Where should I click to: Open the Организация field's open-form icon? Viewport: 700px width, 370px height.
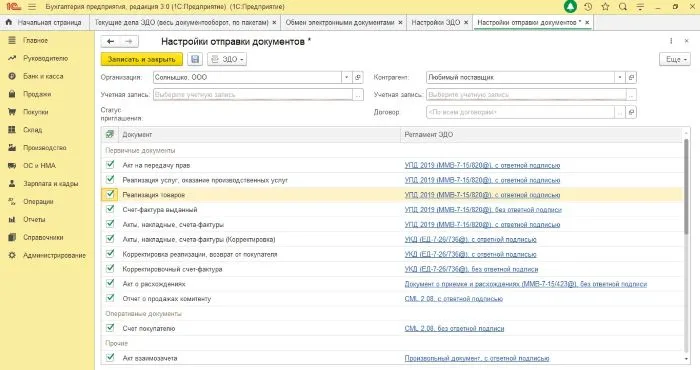(358, 77)
